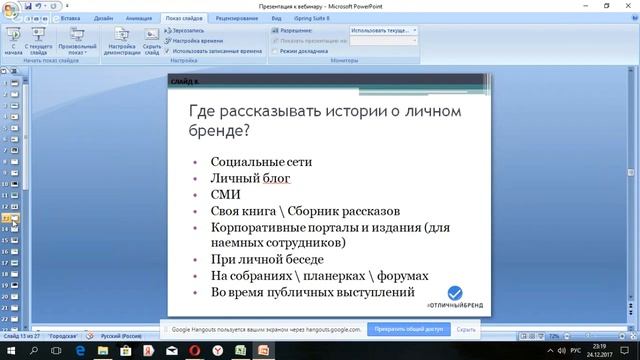
Task: Open Windows Start menu
Action: (x=11, y=351)
